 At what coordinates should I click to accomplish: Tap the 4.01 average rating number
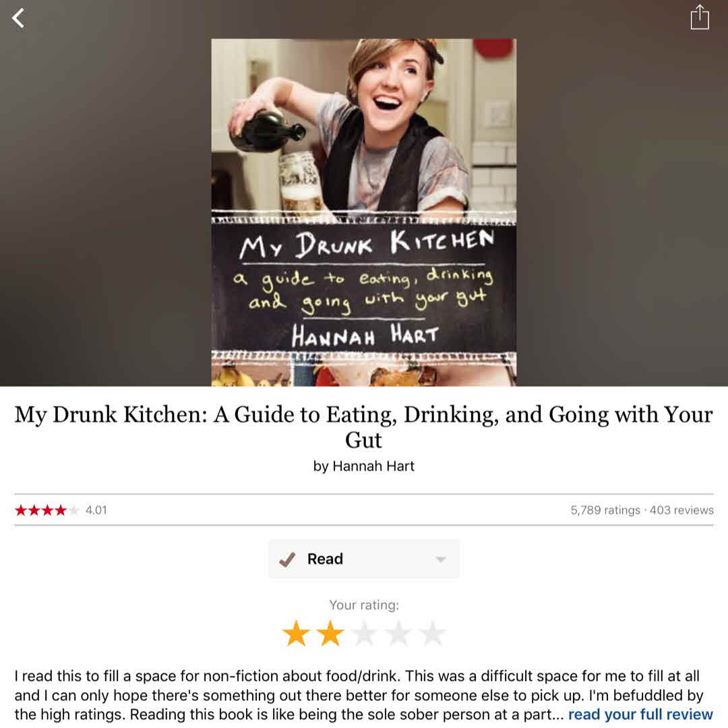(x=96, y=510)
